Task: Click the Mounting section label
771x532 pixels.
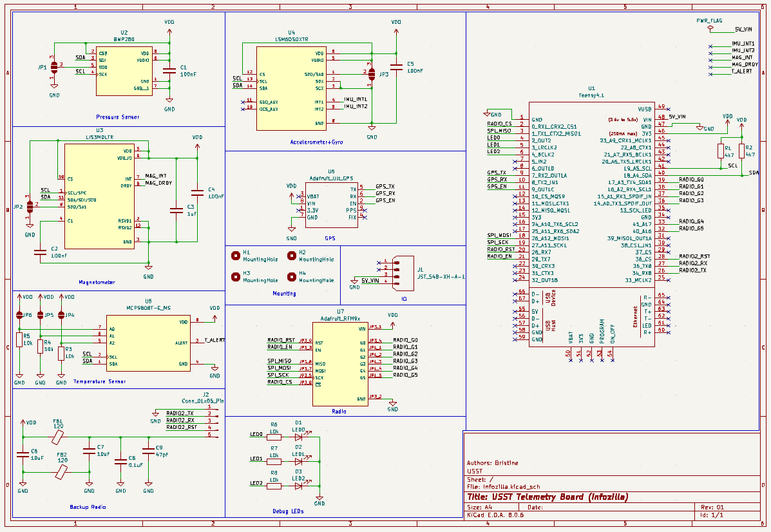Action: pyautogui.click(x=284, y=294)
